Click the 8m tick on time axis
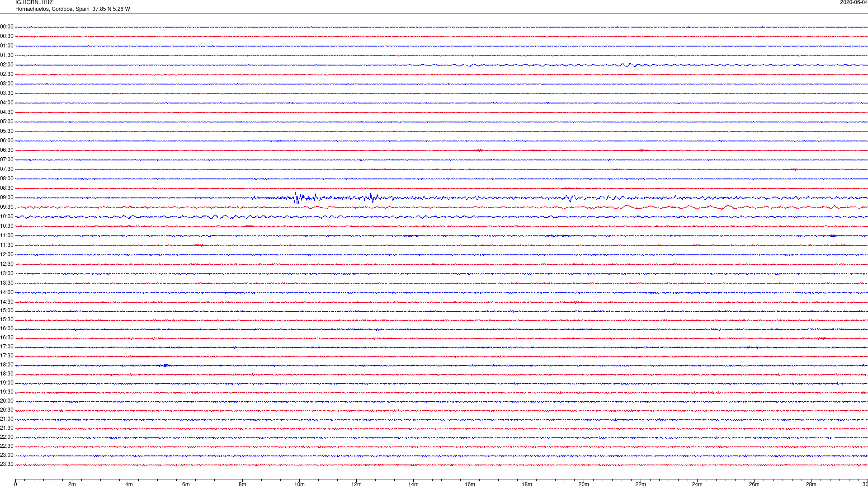 (242, 484)
